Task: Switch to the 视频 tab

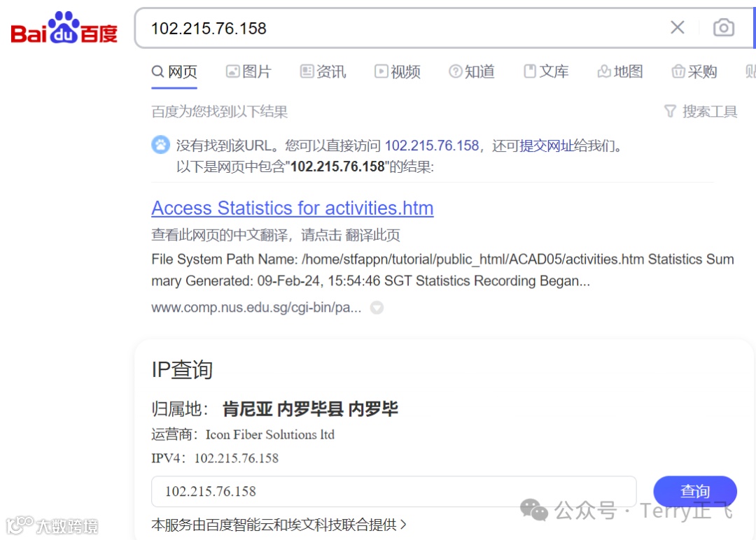Action: [398, 72]
